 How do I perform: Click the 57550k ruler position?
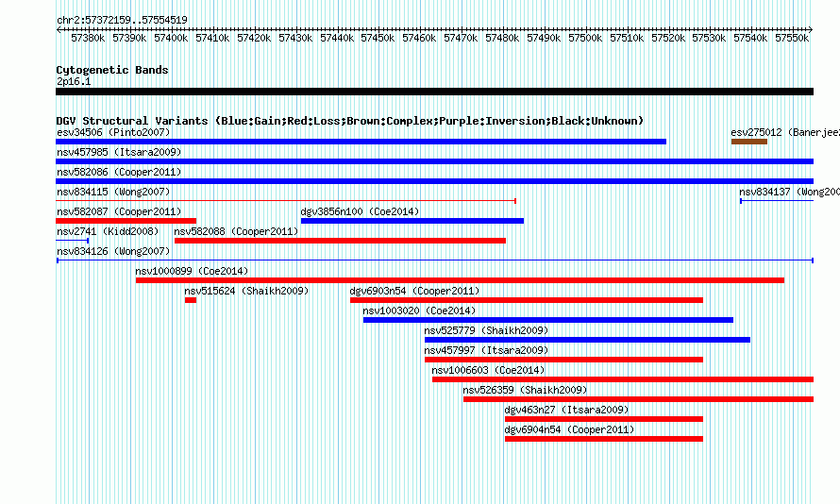click(792, 38)
